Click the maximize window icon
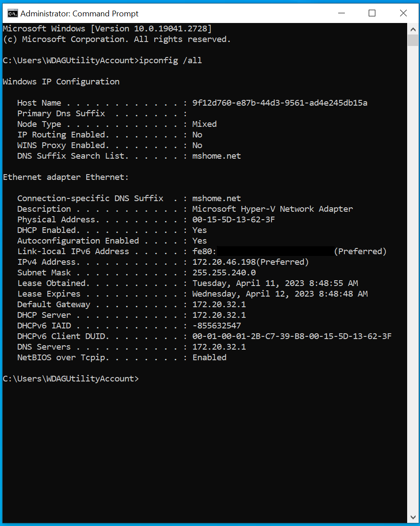The width and height of the screenshot is (420, 526). 372,13
